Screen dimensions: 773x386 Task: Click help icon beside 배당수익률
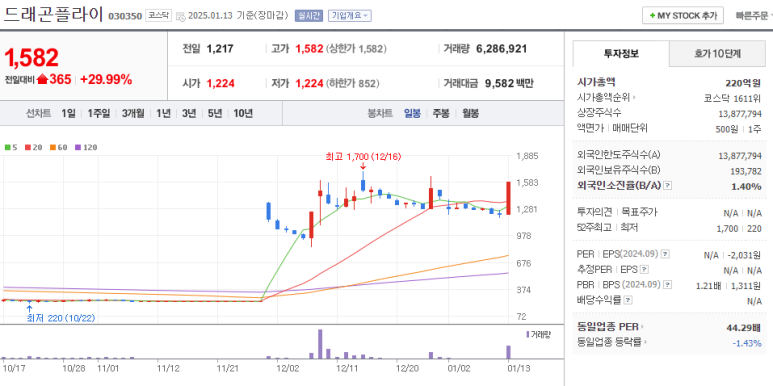628,300
